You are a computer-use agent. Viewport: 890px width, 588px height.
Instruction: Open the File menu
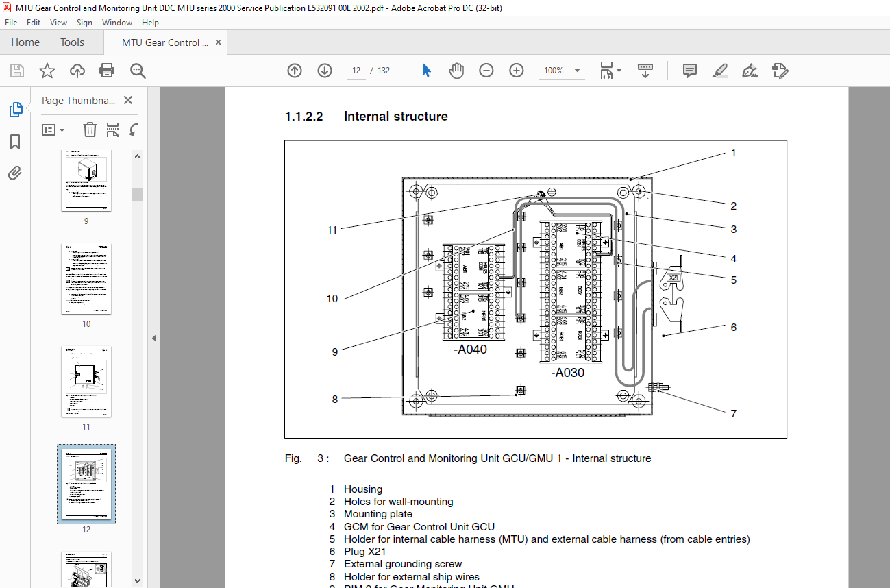11,23
